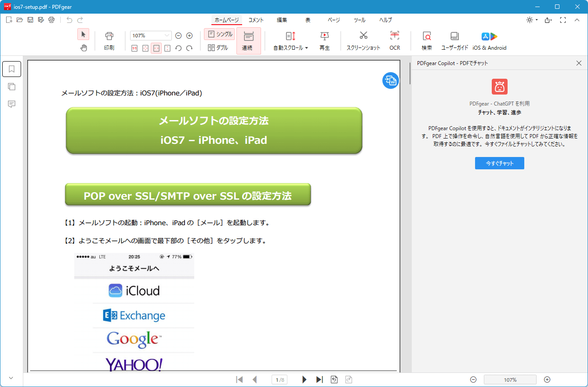Go to the first page
588x387 pixels.
[240, 380]
